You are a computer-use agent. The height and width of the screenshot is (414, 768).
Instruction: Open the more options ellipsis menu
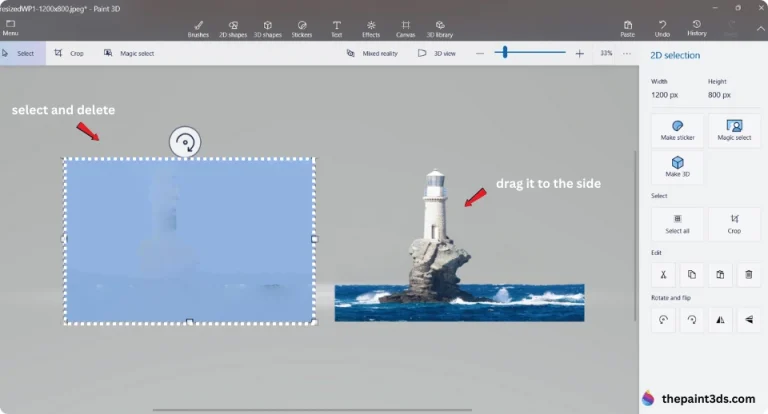coord(627,53)
